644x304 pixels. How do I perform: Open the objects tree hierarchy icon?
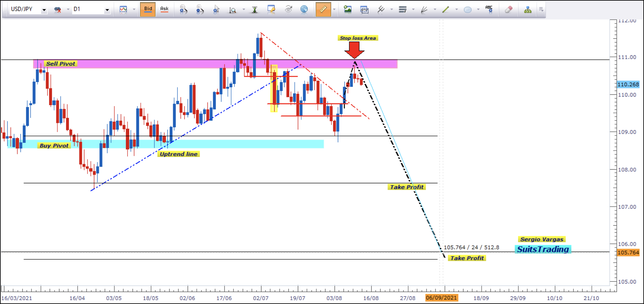point(528,9)
